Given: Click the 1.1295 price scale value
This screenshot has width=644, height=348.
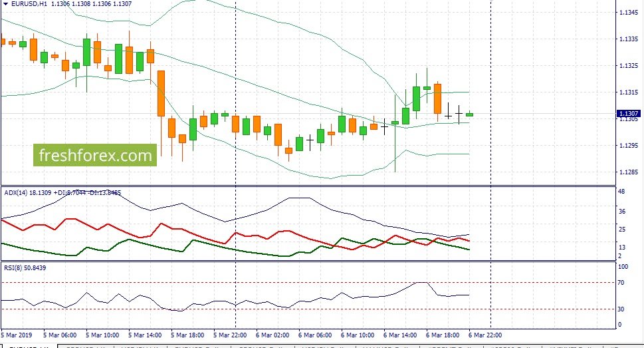Looking at the screenshot, I should 629,146.
